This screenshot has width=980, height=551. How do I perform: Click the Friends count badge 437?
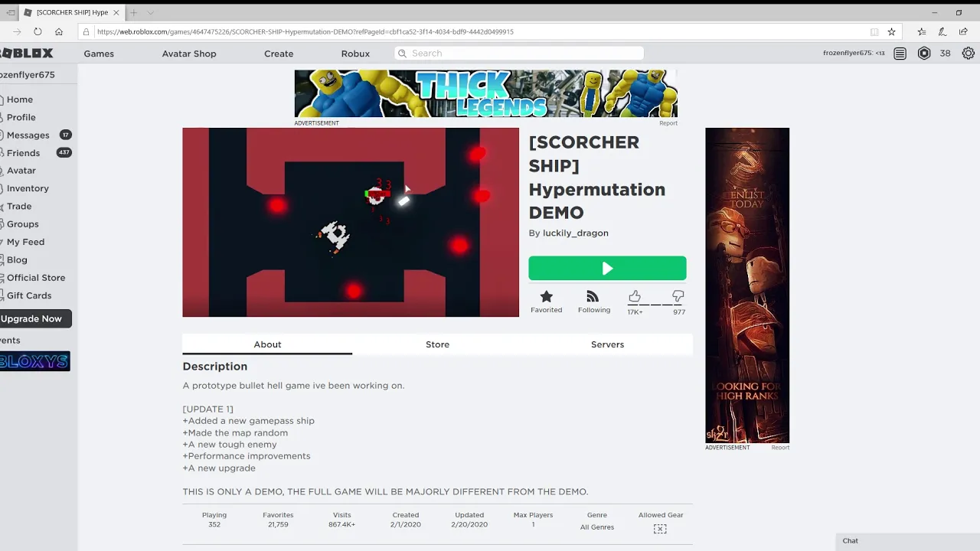tap(64, 152)
